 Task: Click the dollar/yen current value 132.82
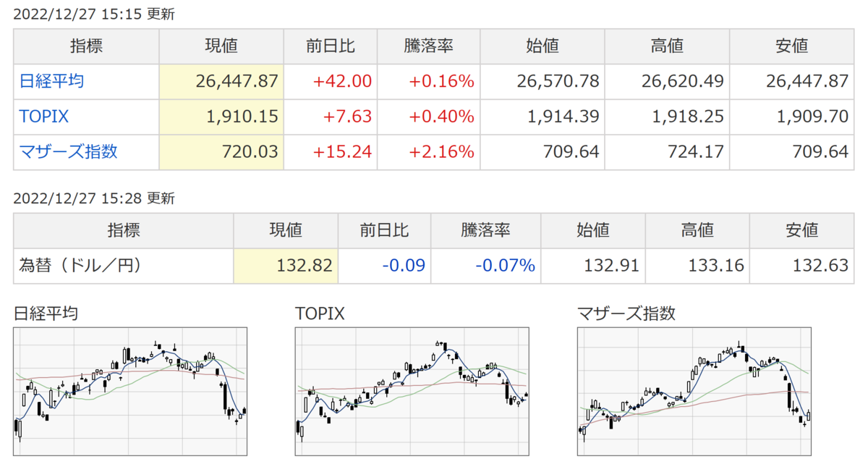pos(305,266)
